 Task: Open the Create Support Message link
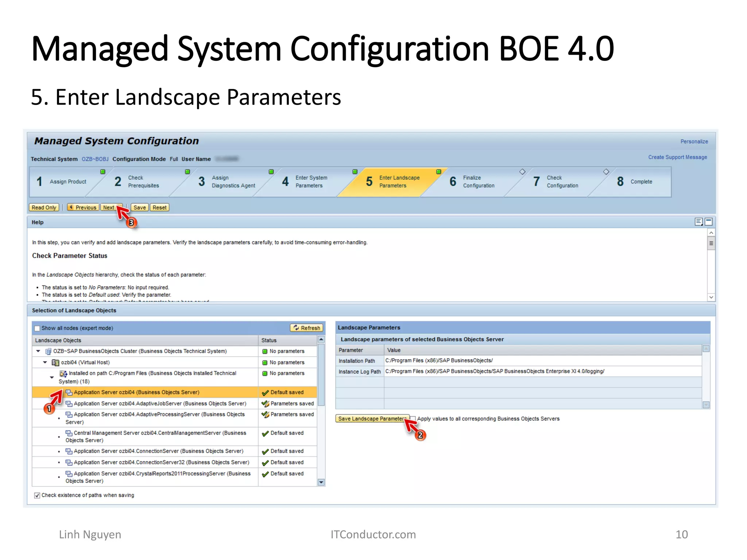pyautogui.click(x=677, y=157)
